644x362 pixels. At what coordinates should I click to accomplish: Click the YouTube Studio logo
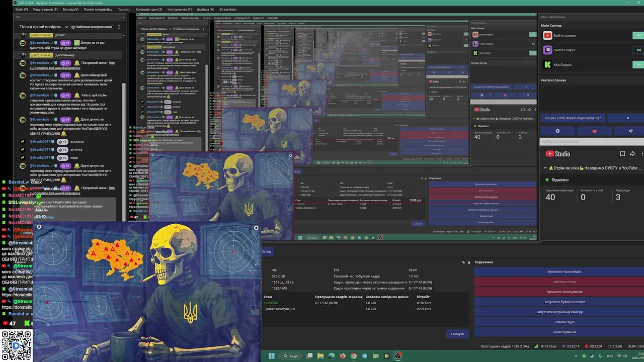pos(558,154)
